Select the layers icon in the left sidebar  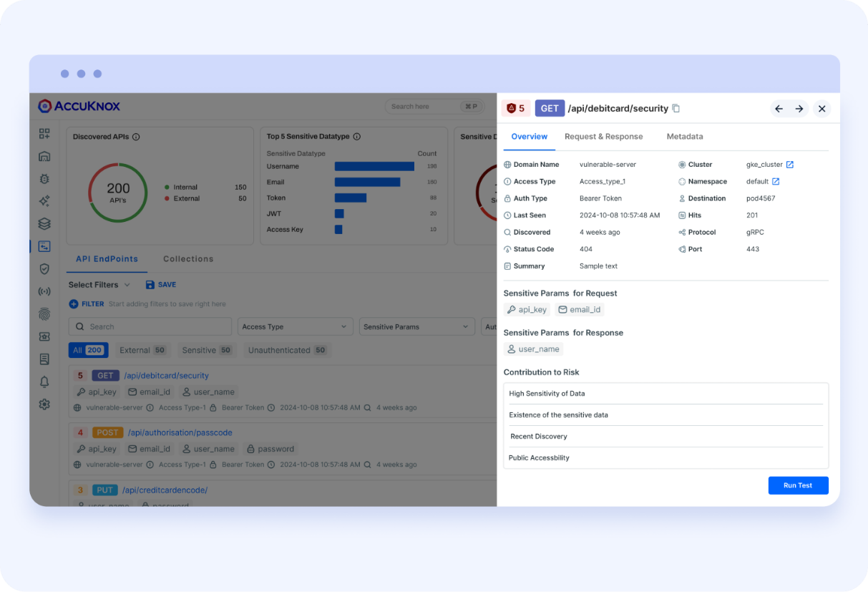coord(44,223)
